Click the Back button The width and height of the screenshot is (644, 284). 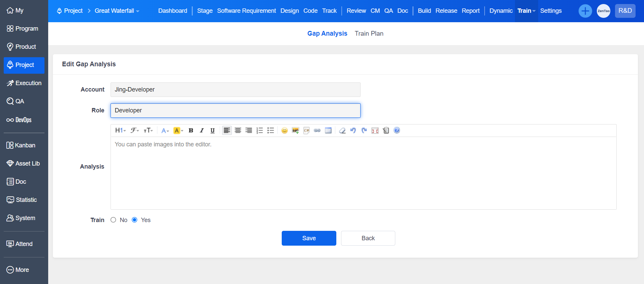click(368, 238)
